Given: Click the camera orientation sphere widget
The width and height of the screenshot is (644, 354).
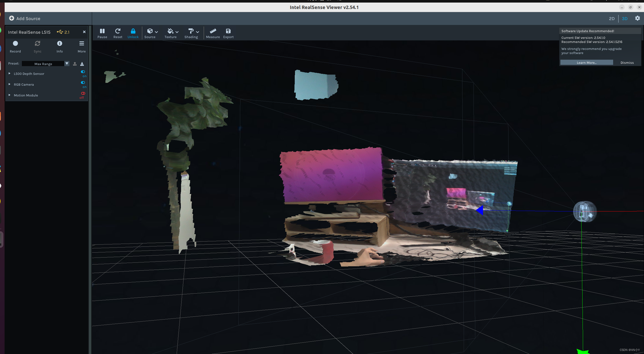Looking at the screenshot, I should [x=585, y=211].
